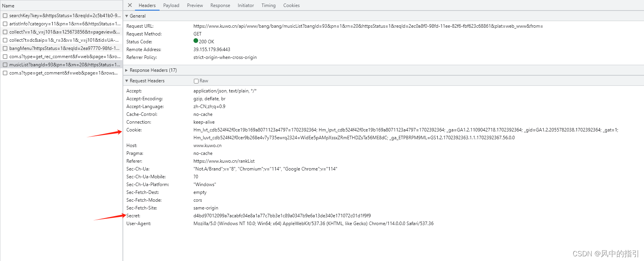This screenshot has width=644, height=261.
Task: Click the Sec-Ch-Ua header value
Action: 265,169
